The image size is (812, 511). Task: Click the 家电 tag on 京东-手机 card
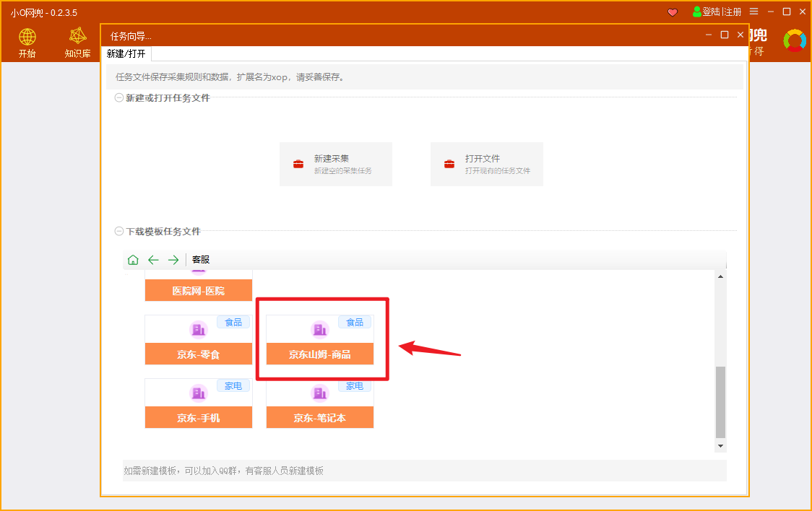[x=233, y=386]
